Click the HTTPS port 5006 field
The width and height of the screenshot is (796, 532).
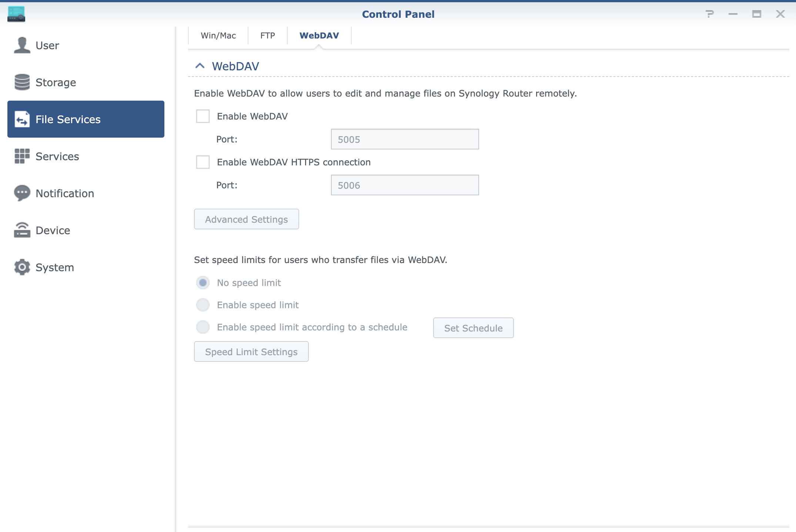pos(405,185)
